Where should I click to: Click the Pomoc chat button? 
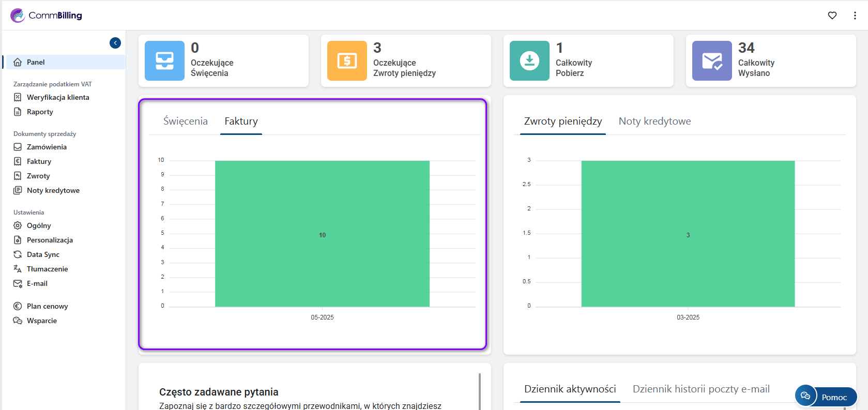[826, 397]
